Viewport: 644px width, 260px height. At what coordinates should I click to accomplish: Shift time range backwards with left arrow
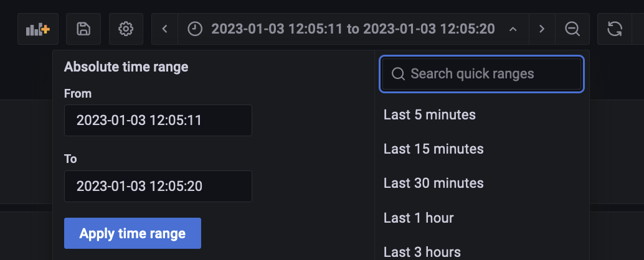click(x=164, y=29)
